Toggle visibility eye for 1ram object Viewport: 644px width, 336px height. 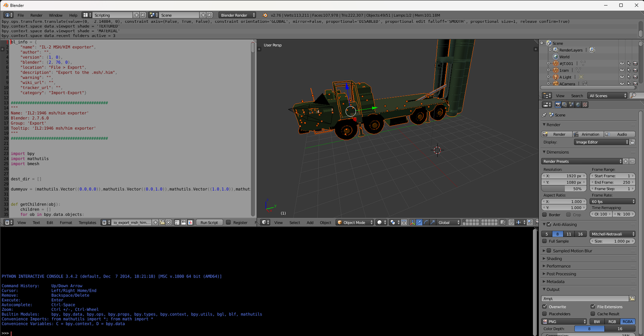click(622, 70)
